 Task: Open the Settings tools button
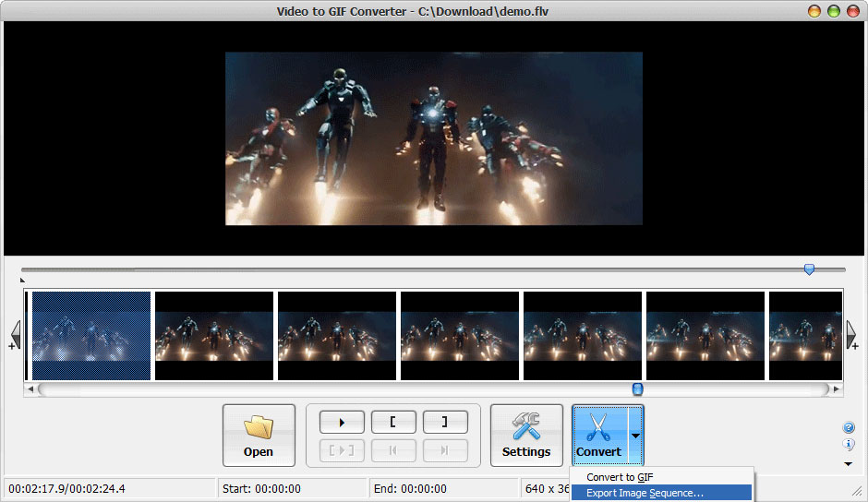tap(526, 435)
